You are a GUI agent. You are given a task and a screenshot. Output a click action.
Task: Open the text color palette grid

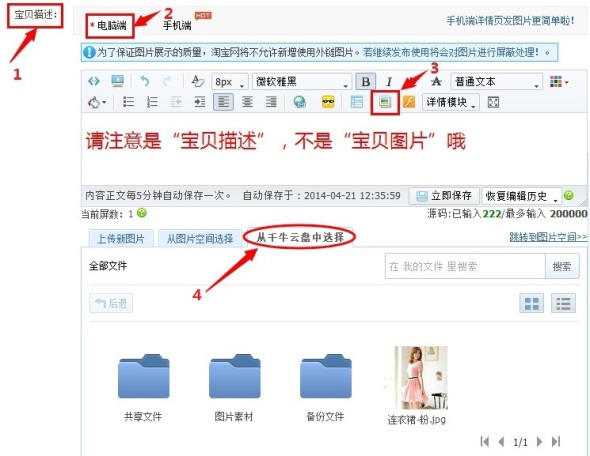[x=558, y=81]
